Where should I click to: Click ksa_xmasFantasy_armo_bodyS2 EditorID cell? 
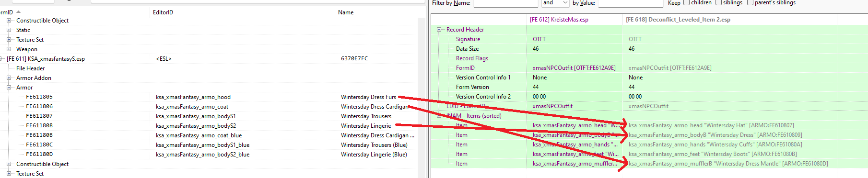tap(196, 126)
